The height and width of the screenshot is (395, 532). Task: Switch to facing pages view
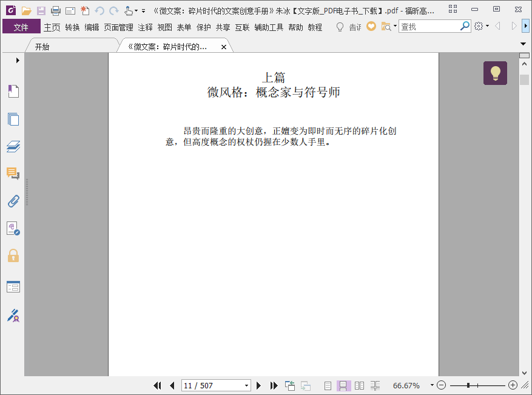coord(359,385)
